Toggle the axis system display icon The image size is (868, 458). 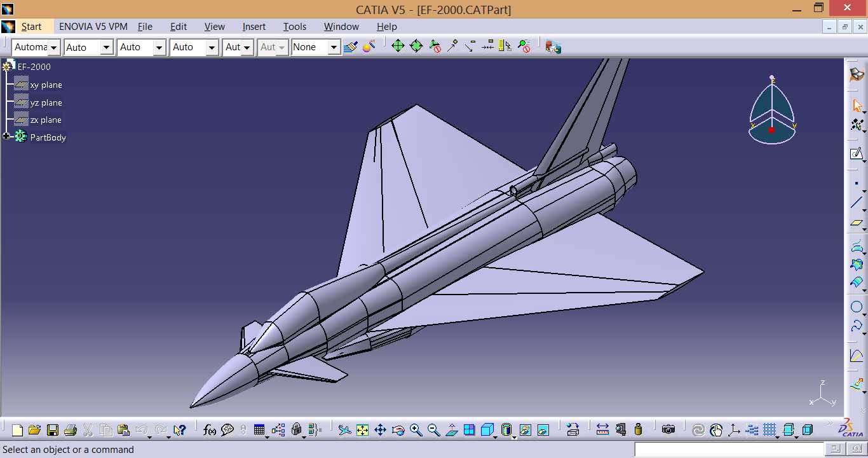click(734, 430)
